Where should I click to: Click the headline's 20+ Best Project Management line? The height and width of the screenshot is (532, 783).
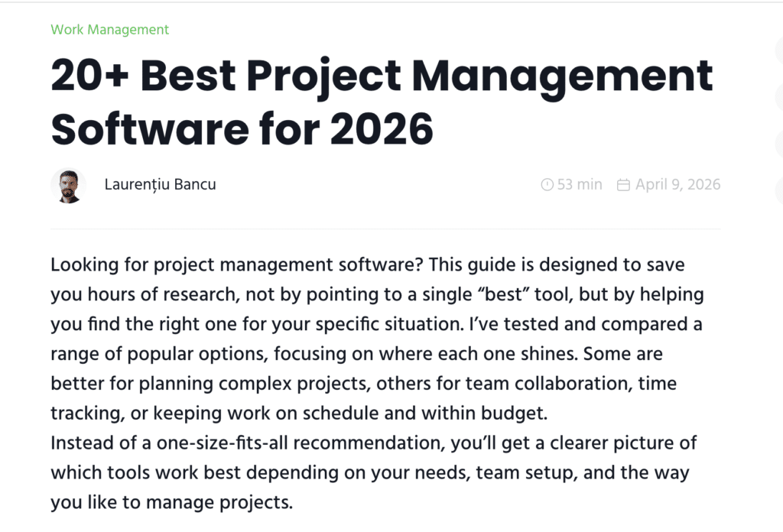point(382,76)
